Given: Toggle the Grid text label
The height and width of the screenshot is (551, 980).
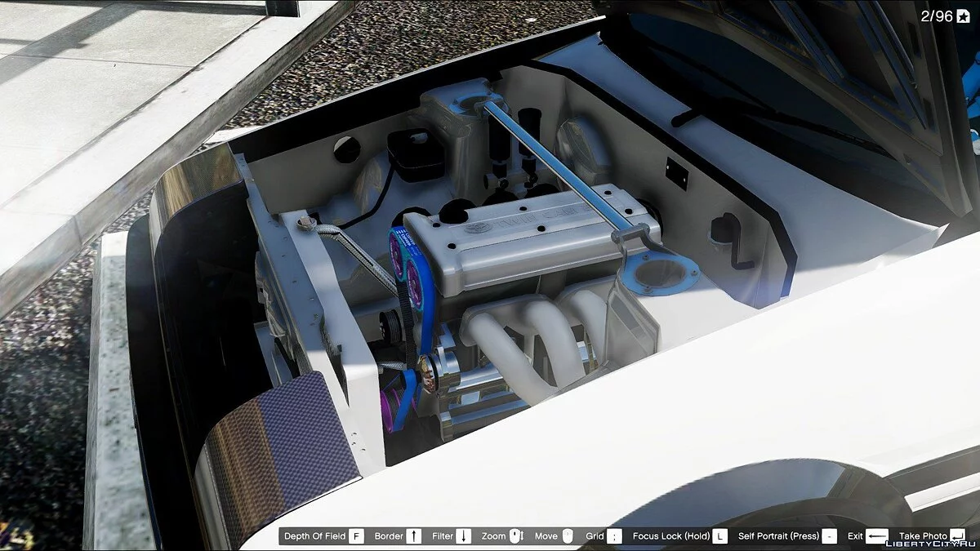Looking at the screenshot, I should tap(595, 536).
